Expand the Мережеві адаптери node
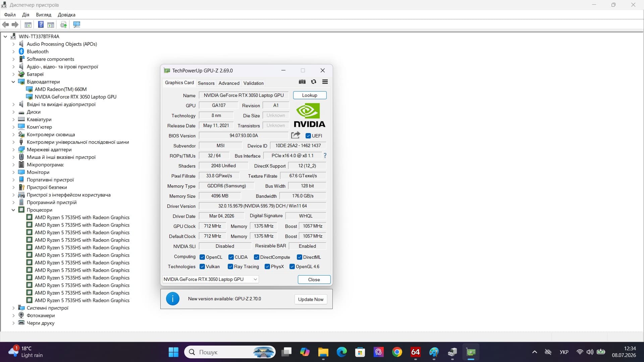Screen dimensions: 644x362 click(13, 149)
